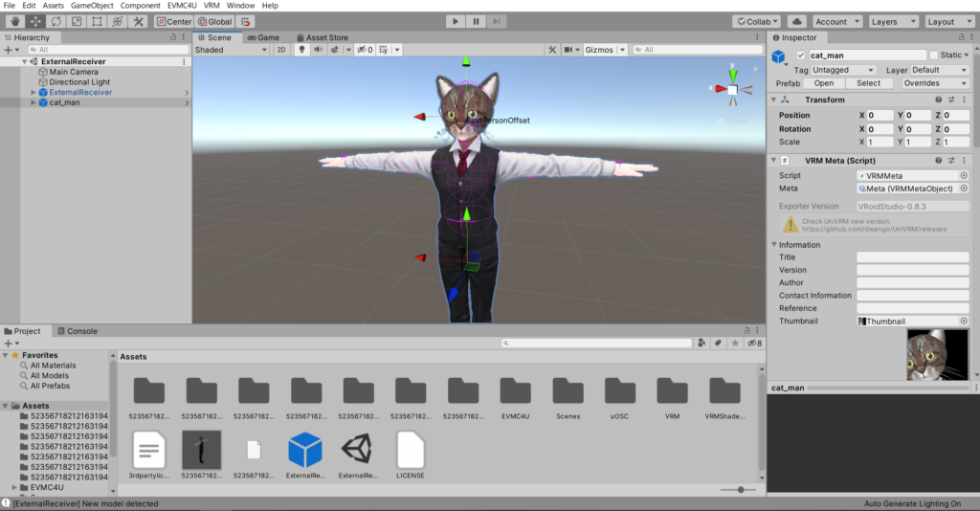Open the Account dropdown
Viewport: 980px width, 511px height.
click(836, 21)
